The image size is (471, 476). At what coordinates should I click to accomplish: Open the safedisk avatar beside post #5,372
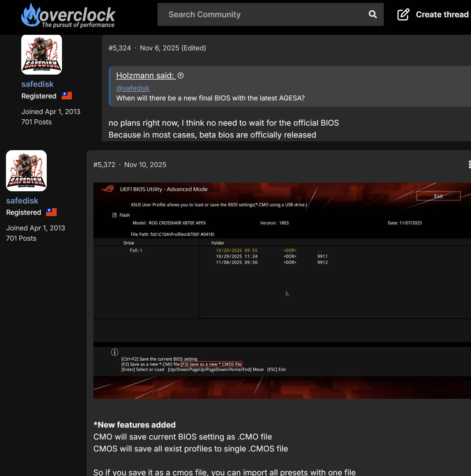(27, 171)
